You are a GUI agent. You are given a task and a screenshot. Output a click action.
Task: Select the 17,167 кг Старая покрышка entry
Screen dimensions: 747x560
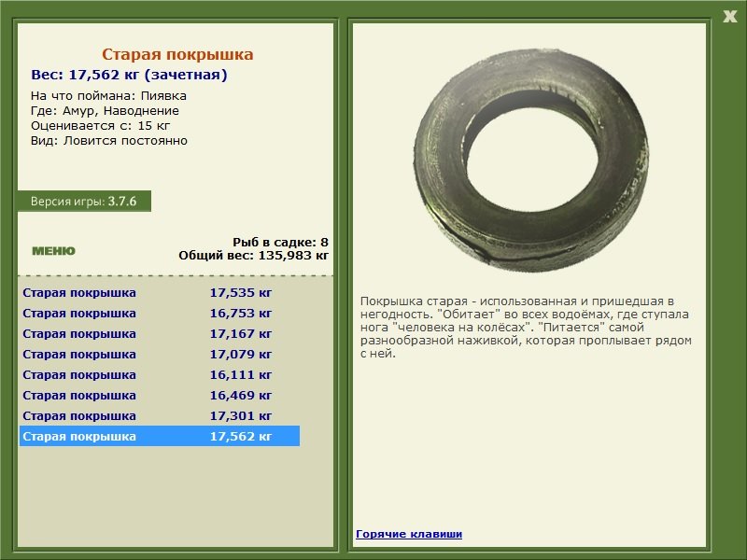pos(159,333)
